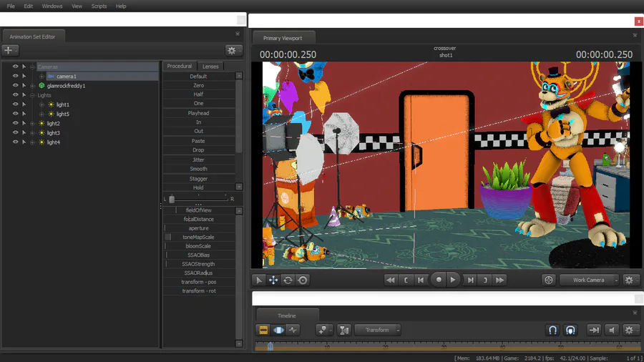Apply the Playhead preset
644x362 pixels.
point(198,113)
